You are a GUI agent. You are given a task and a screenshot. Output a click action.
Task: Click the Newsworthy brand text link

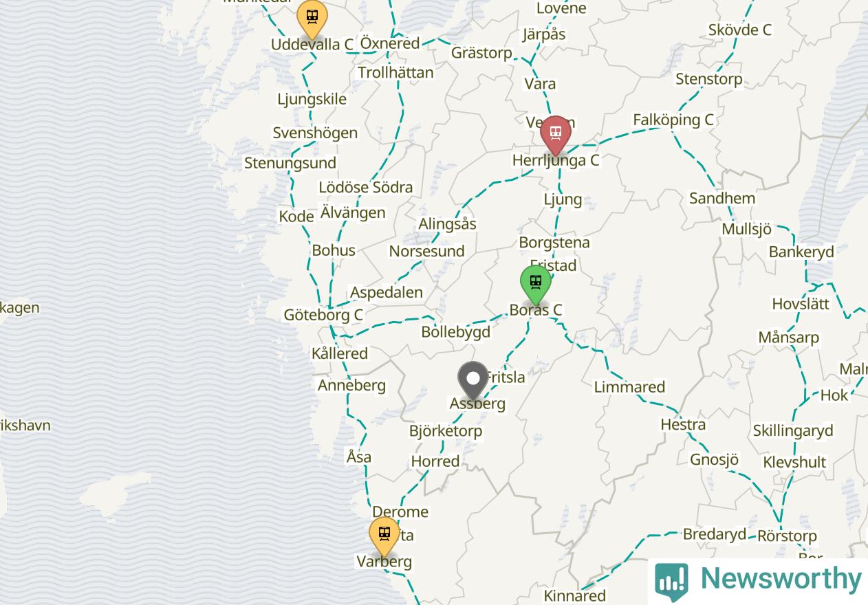[781, 578]
